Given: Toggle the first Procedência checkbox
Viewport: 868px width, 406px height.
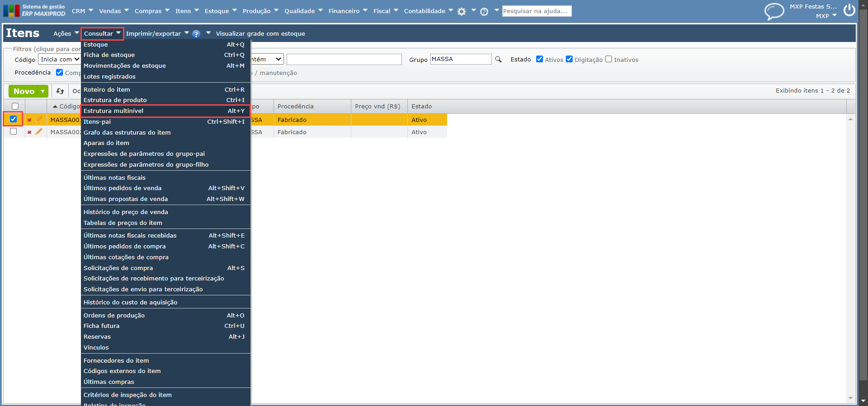Looking at the screenshot, I should pos(59,72).
